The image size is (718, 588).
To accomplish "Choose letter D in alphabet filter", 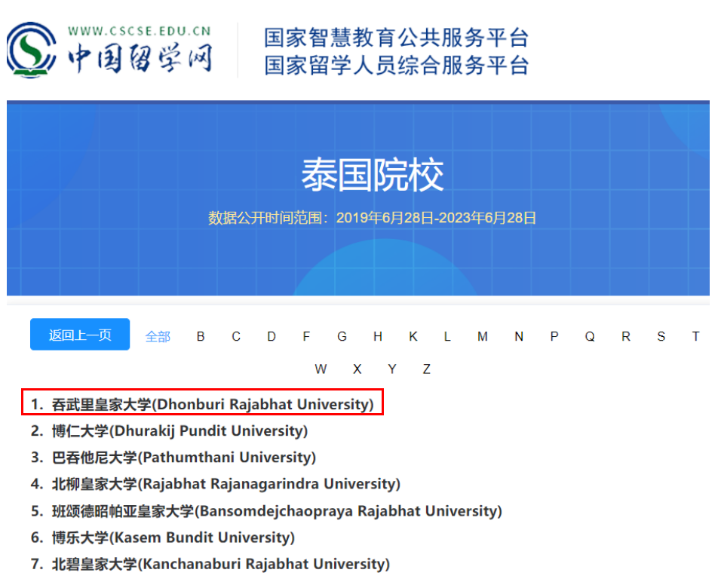I will click(272, 336).
